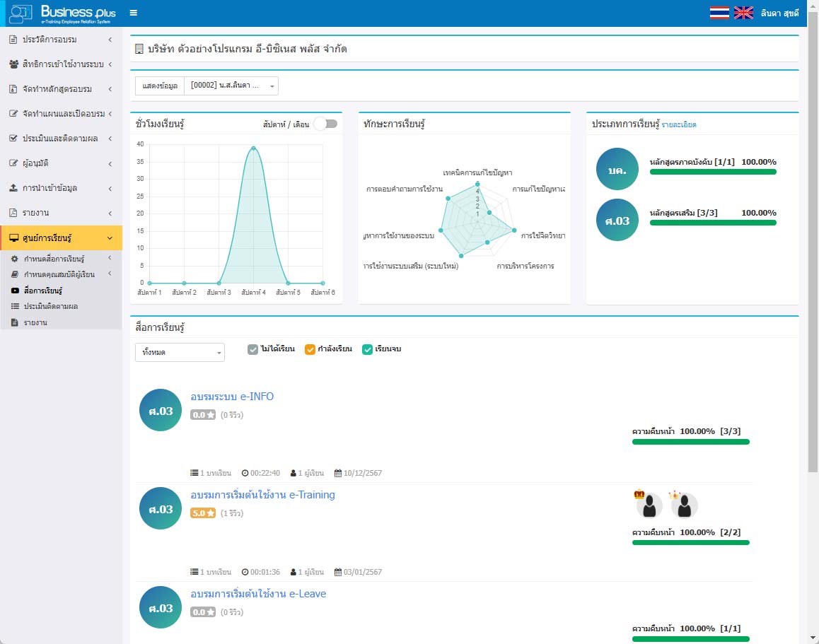Click the สิทธิการเข้าใช้งานระบบ users icon
The width and height of the screenshot is (819, 644).
pyautogui.click(x=13, y=64)
